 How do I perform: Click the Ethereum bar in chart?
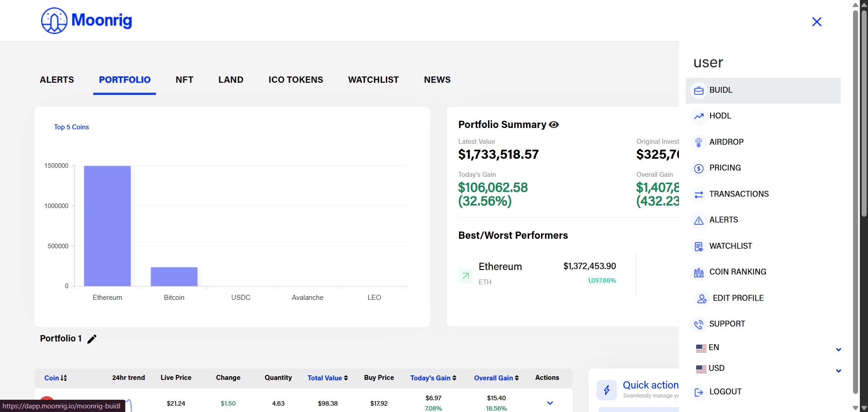coord(107,226)
